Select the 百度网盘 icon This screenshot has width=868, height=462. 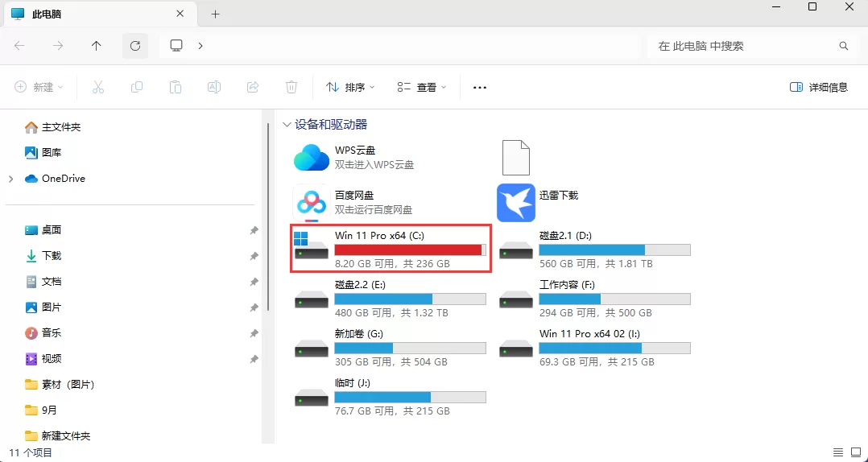click(311, 203)
